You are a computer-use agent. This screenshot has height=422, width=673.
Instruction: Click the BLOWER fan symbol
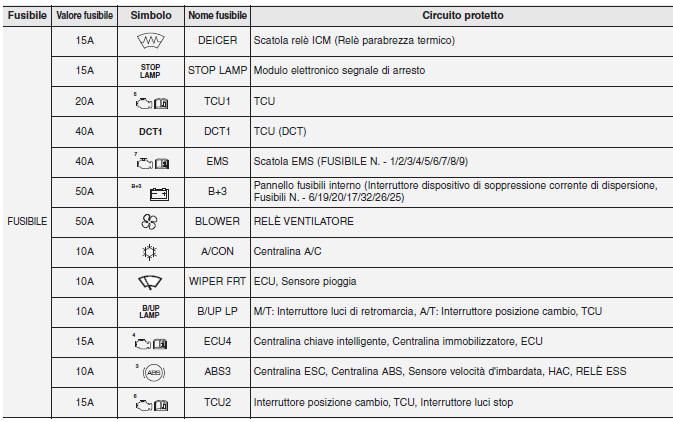[x=150, y=221]
